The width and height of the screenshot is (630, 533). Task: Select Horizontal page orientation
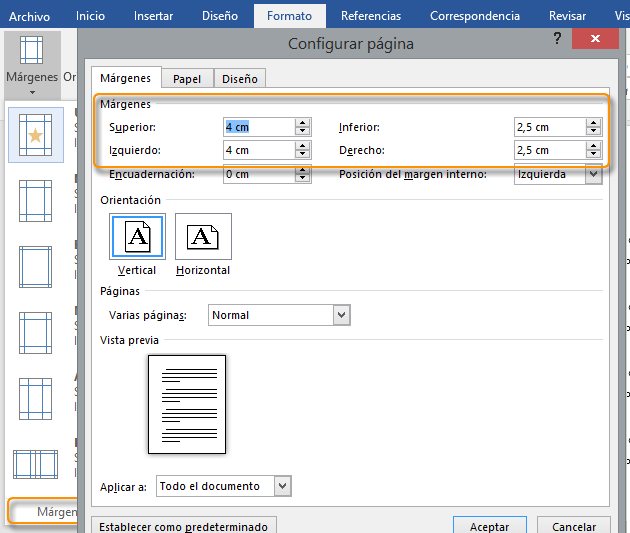203,236
